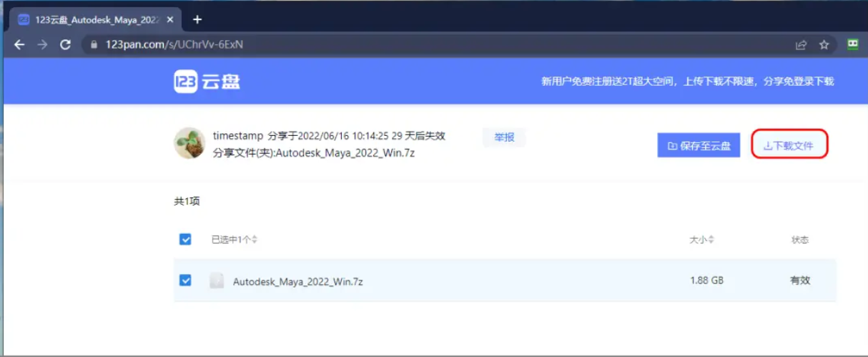The height and width of the screenshot is (357, 868).
Task: Reload the page with refresh icon
Action: [65, 44]
